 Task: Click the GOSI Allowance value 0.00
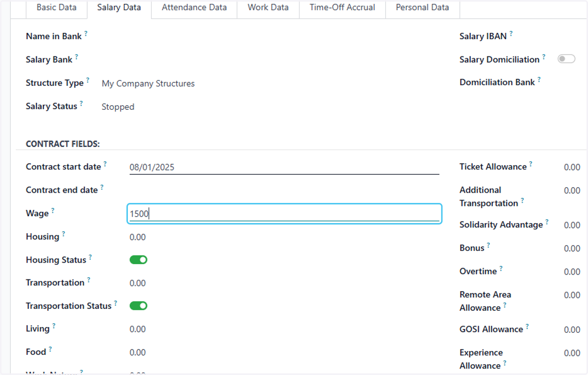point(572,329)
